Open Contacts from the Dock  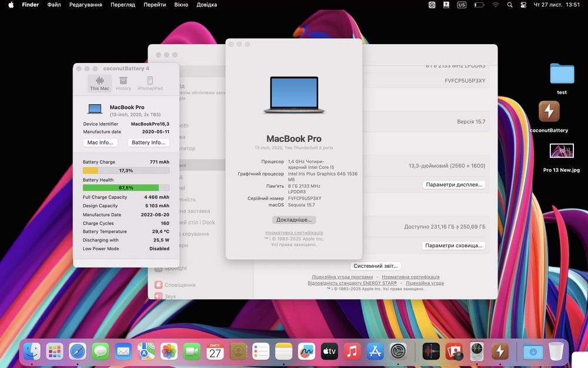(238, 352)
